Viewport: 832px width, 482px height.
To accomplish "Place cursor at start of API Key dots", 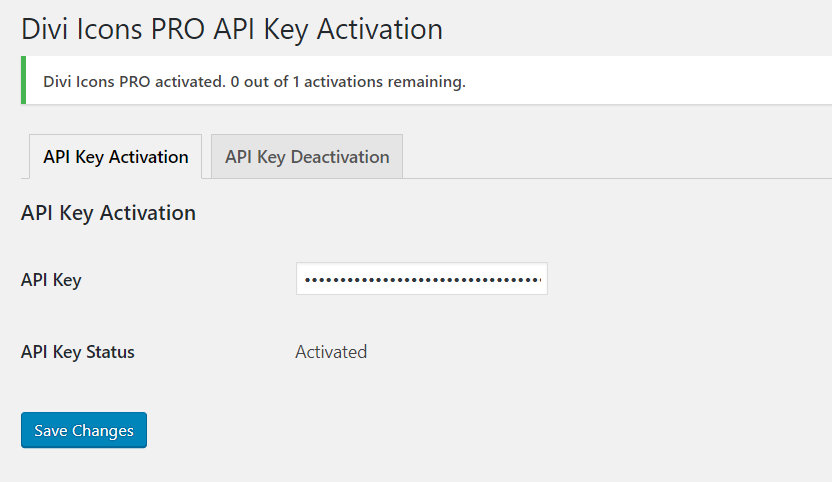I will click(x=305, y=279).
